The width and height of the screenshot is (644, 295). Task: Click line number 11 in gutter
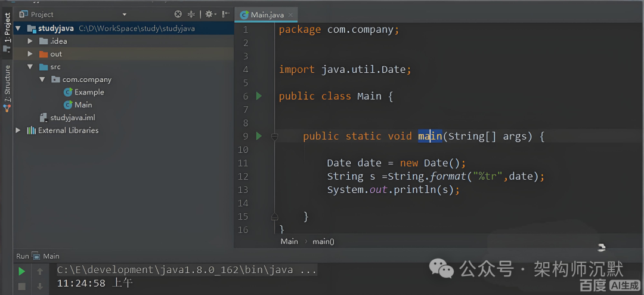(243, 164)
